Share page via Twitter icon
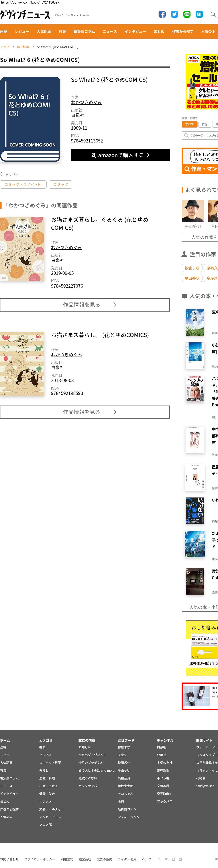 pyautogui.click(x=175, y=14)
